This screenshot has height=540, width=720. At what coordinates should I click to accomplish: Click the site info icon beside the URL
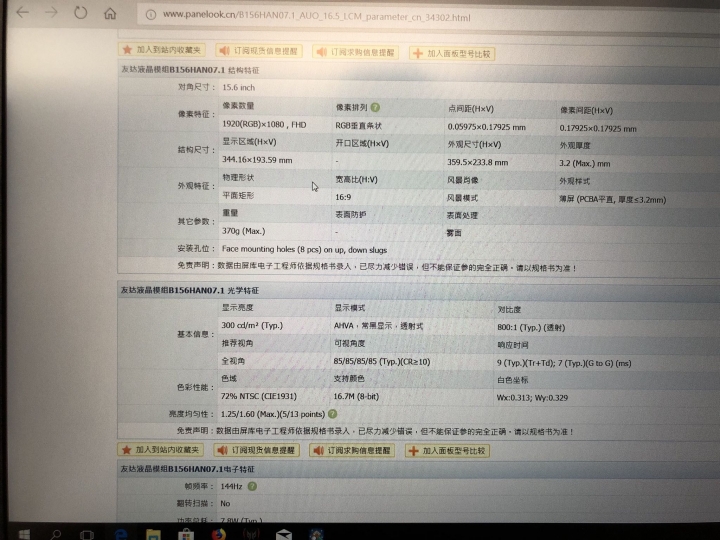151,15
